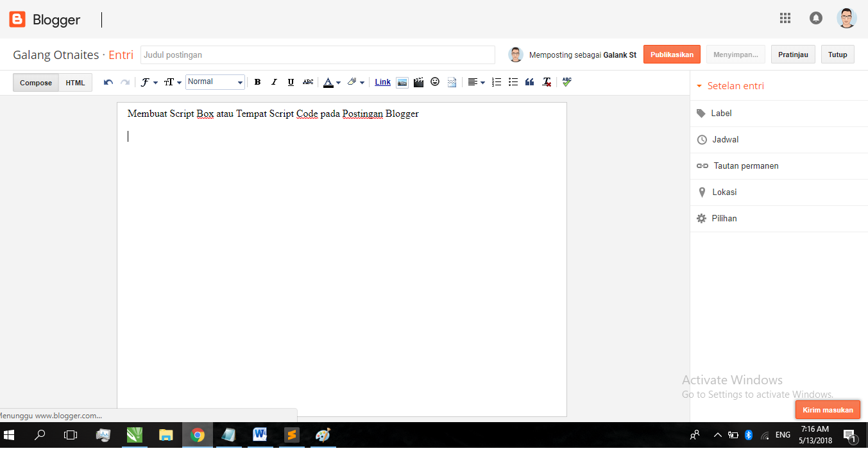Click the redo arrow in the toolbar
This screenshot has height=451, width=868.
[x=125, y=82]
